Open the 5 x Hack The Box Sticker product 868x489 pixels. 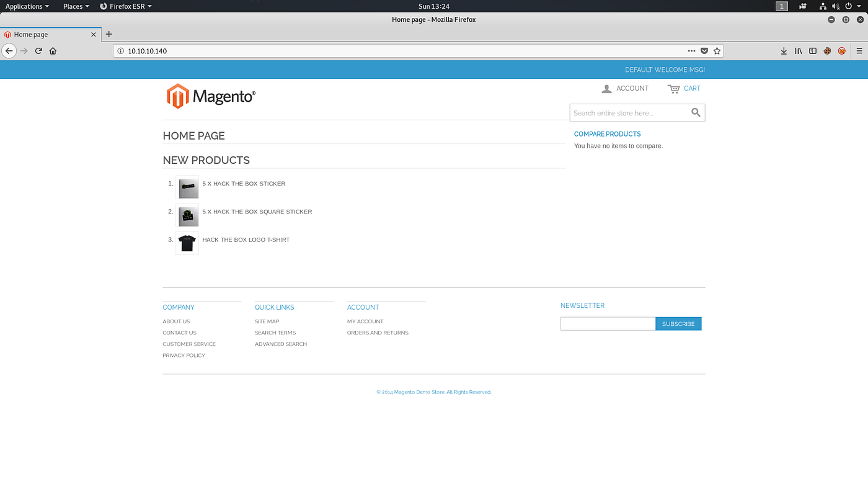(244, 184)
